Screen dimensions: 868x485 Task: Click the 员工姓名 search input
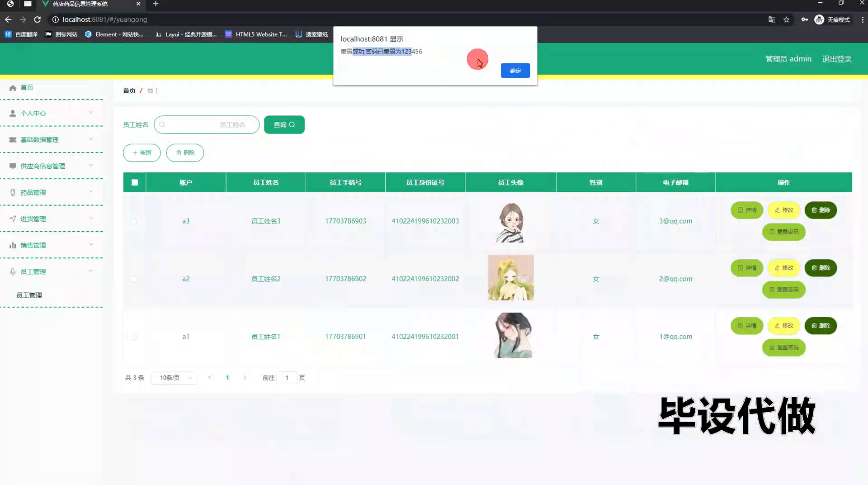click(x=207, y=124)
